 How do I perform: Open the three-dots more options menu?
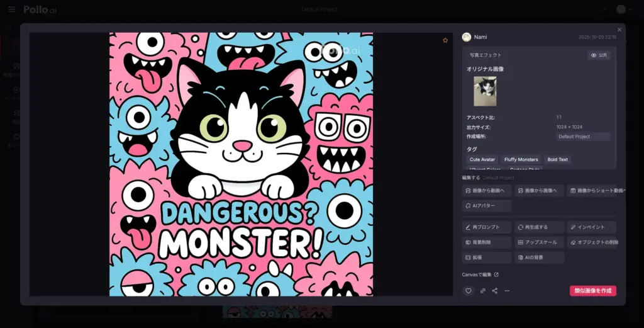pos(507,291)
